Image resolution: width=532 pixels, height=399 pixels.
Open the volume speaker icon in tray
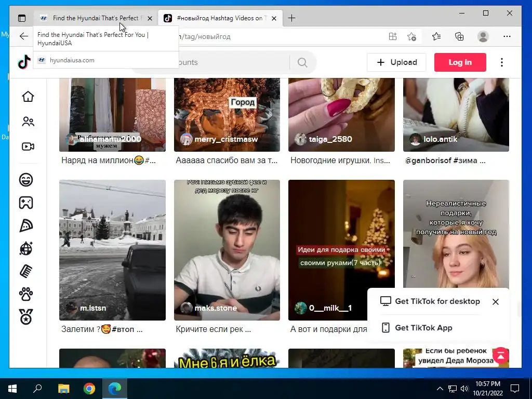pos(464,389)
